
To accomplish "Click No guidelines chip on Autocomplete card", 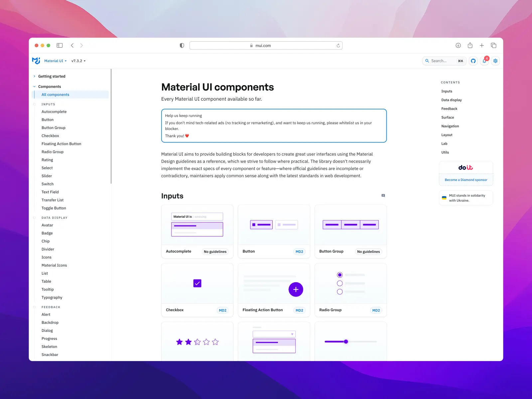I will coord(215,252).
